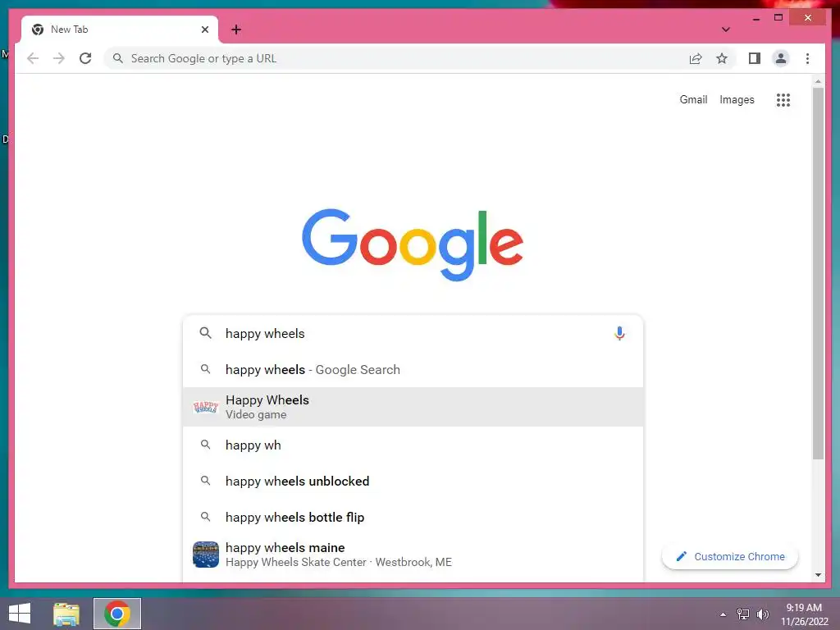Click the page vertical scrollbar thumb
Image resolution: width=840 pixels, height=630 pixels.
click(x=818, y=273)
